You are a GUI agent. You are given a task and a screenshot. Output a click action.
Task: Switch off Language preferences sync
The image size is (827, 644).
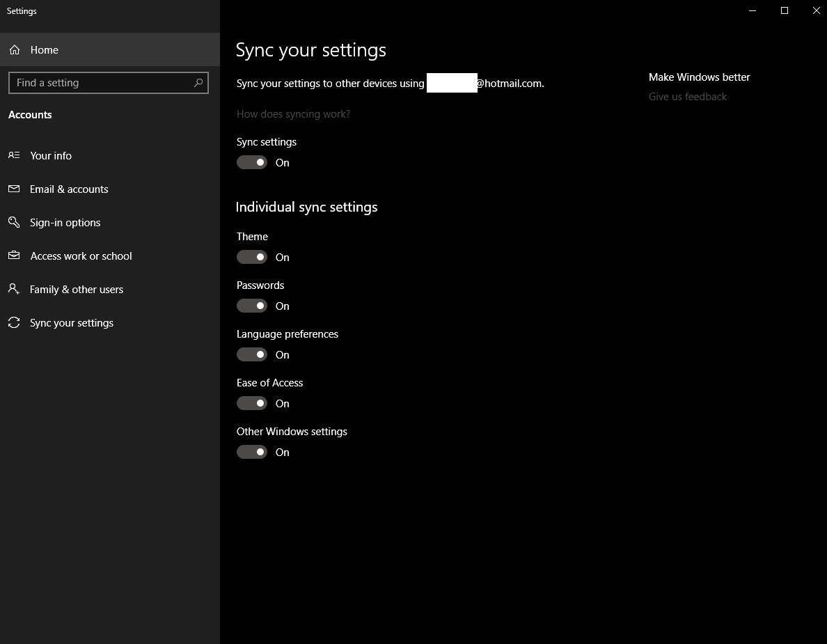[252, 354]
